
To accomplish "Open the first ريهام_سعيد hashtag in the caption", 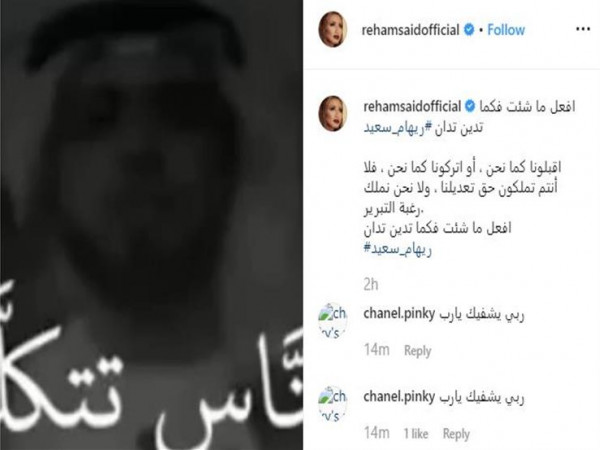I will (395, 127).
